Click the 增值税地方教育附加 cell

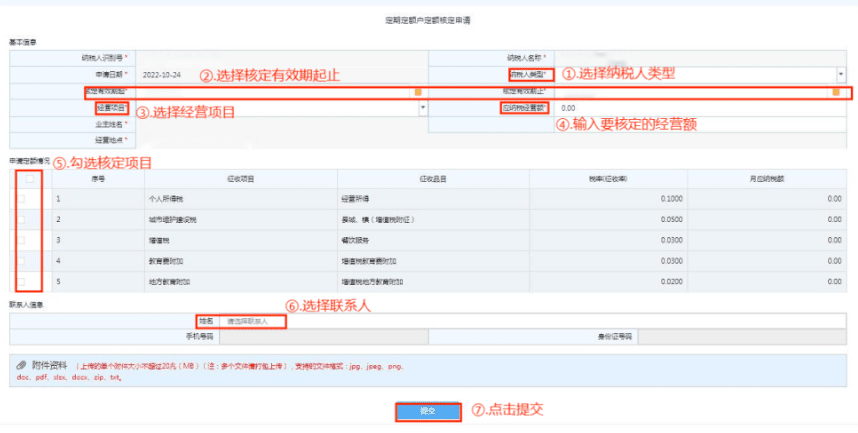click(433, 282)
